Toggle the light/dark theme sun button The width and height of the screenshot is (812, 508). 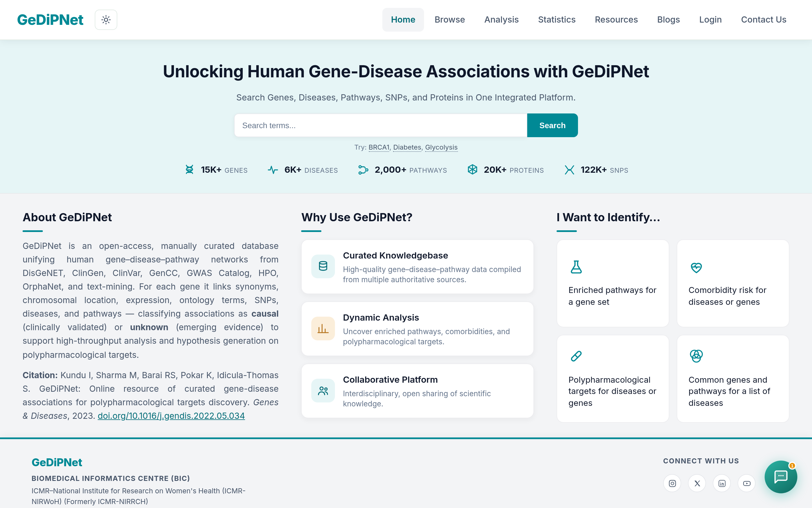point(106,20)
